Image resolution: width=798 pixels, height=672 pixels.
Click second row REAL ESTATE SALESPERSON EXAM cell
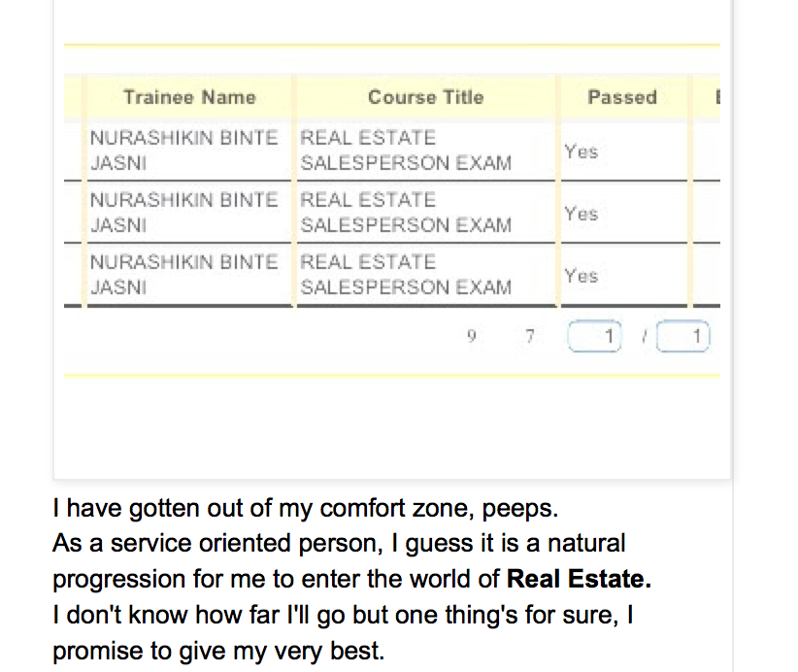point(426,213)
